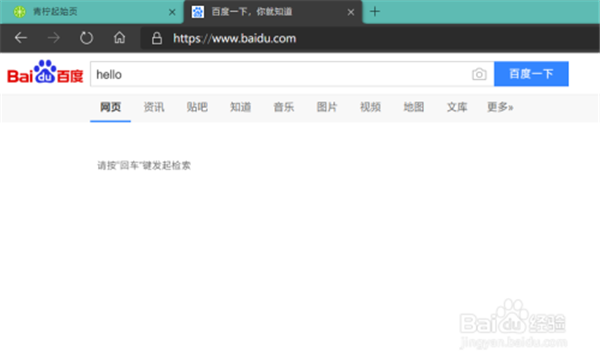600x363 pixels.
Task: Click the address bar URL www.baidu.com
Action: click(235, 38)
